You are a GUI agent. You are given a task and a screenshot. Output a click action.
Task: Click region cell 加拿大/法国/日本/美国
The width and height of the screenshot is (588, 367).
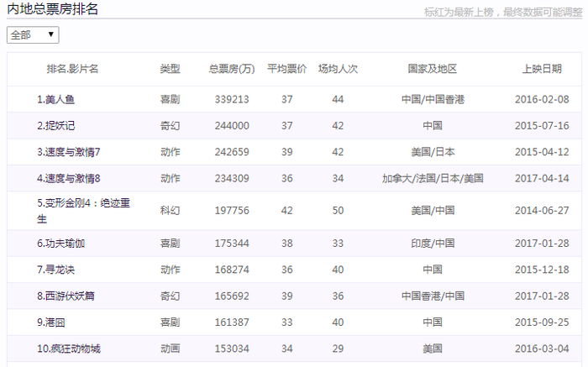click(433, 178)
